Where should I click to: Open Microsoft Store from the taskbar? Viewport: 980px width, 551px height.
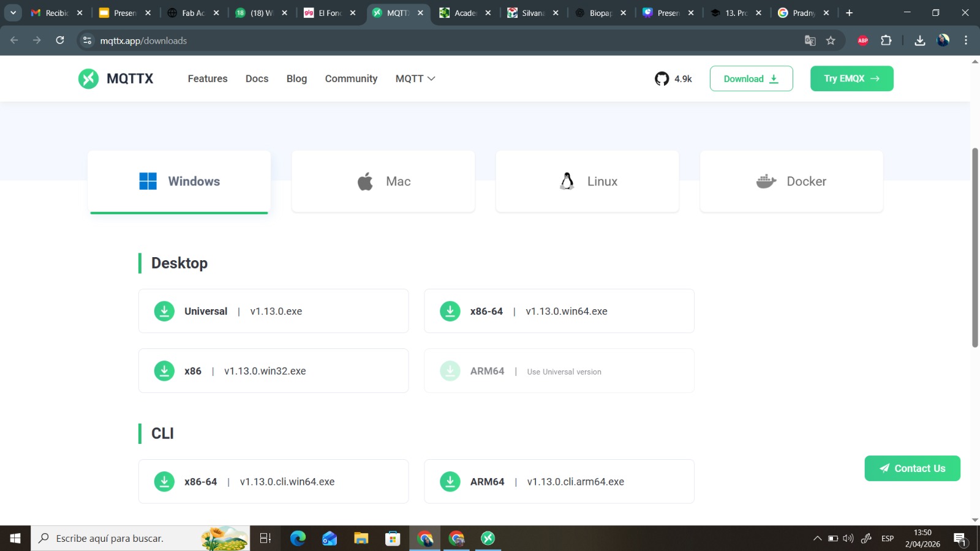coord(393,538)
